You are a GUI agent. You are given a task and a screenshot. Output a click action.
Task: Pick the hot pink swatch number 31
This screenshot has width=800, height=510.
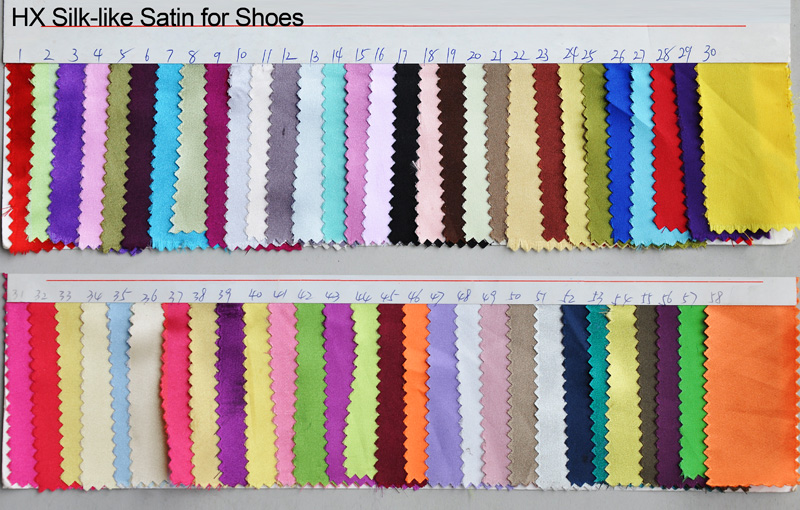click(x=18, y=394)
